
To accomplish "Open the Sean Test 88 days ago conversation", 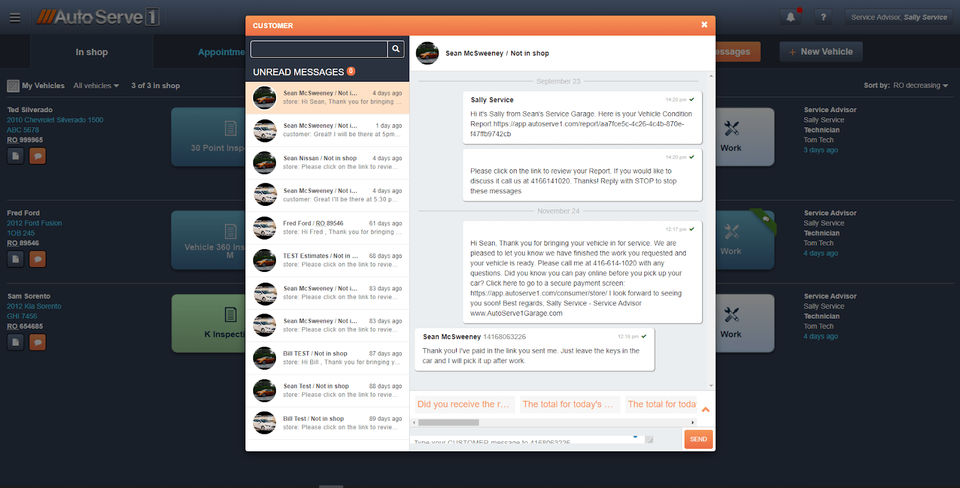I will [328, 390].
